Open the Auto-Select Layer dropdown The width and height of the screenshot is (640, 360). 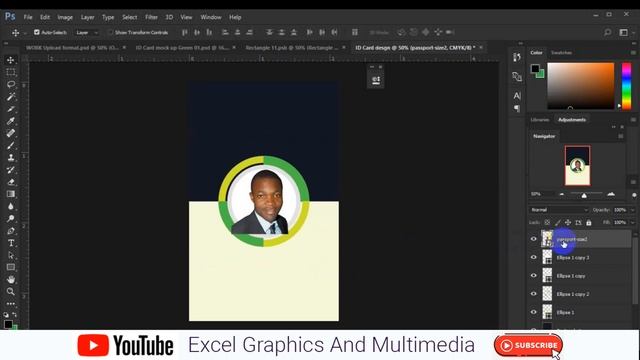87,32
